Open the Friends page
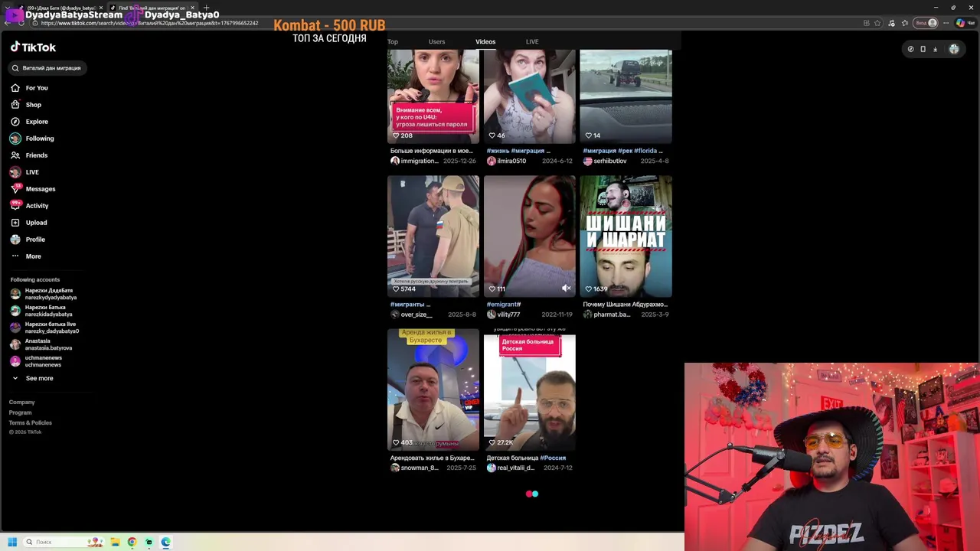The image size is (980, 551). [29, 155]
